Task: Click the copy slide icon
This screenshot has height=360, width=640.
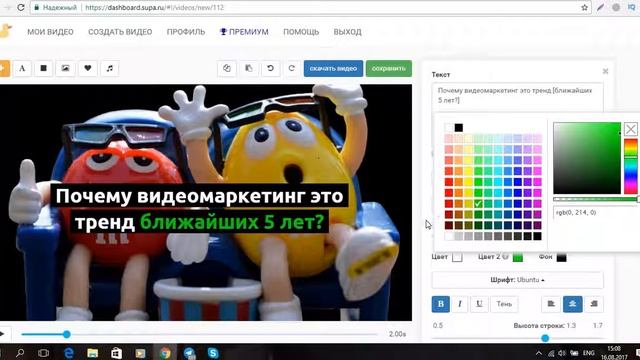Action: [227, 68]
